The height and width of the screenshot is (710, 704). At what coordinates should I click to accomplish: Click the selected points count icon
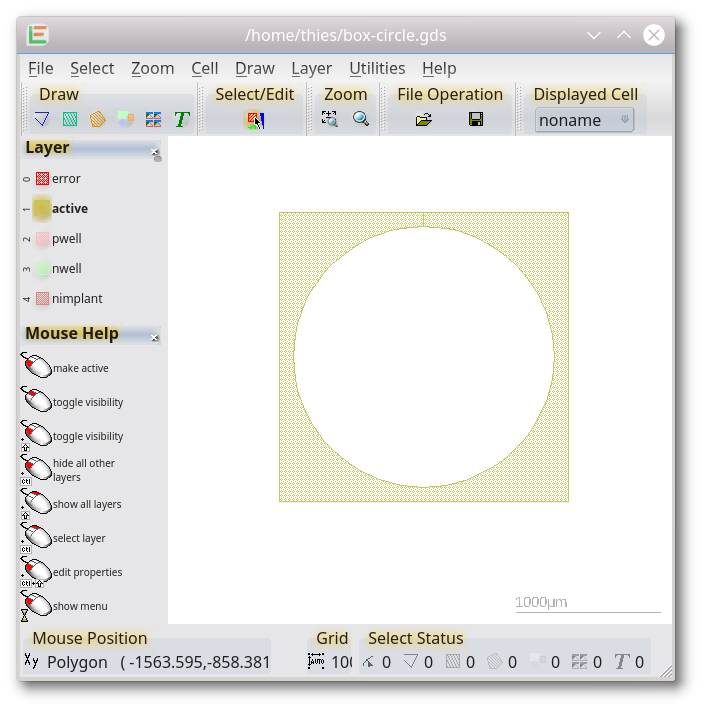[369, 662]
